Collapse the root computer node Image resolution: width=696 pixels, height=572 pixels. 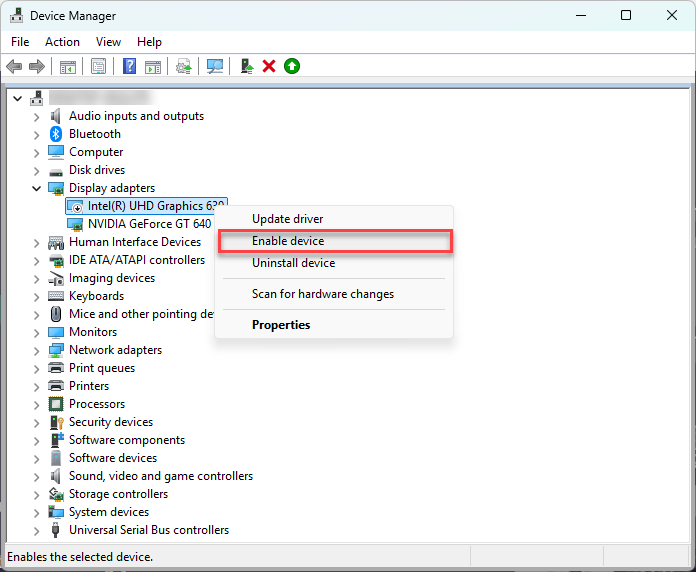17,99
